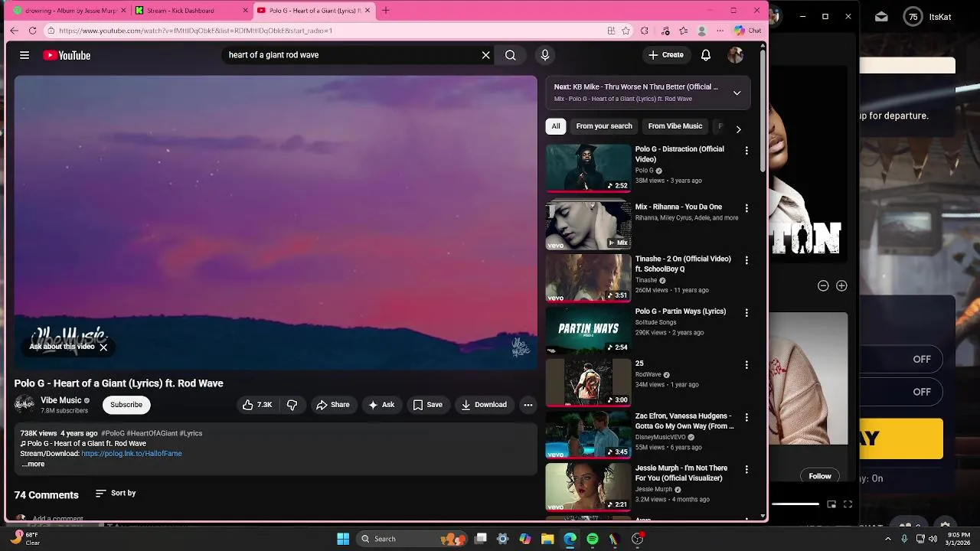Open Windows Start menu
This screenshot has width=980, height=551.
343,539
